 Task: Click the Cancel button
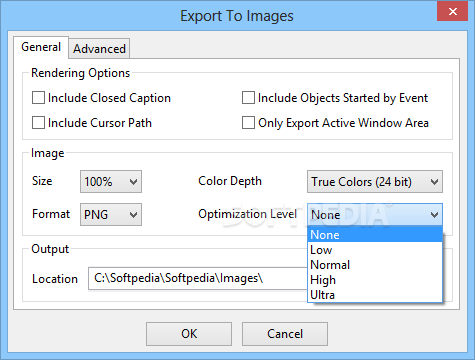[285, 334]
